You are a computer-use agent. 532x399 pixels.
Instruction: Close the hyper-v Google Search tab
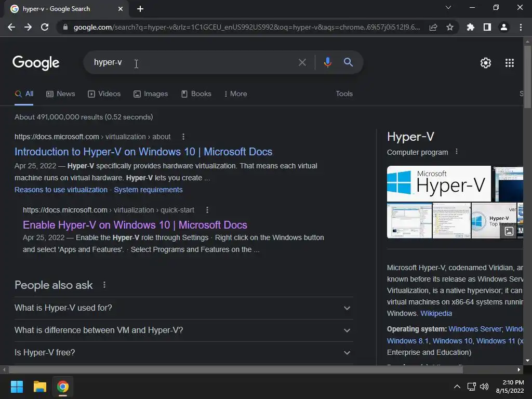click(121, 9)
